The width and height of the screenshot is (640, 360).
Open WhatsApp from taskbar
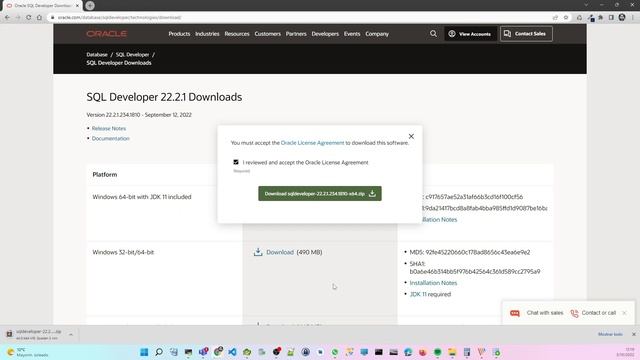335,352
